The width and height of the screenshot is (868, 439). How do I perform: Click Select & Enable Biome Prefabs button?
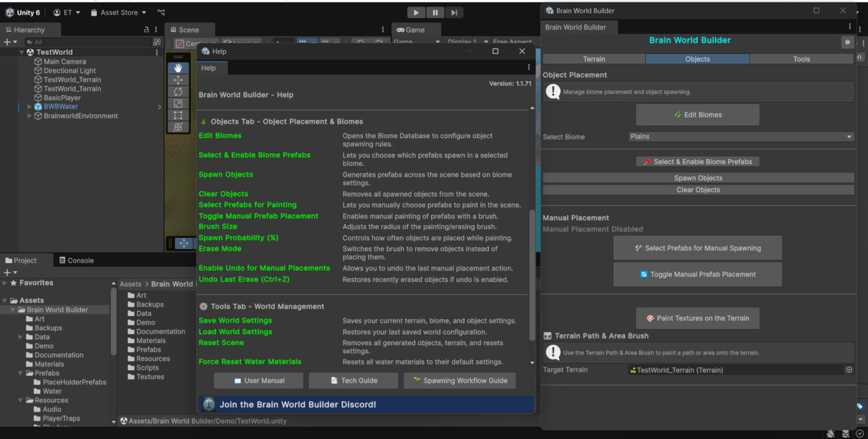pyautogui.click(x=697, y=162)
